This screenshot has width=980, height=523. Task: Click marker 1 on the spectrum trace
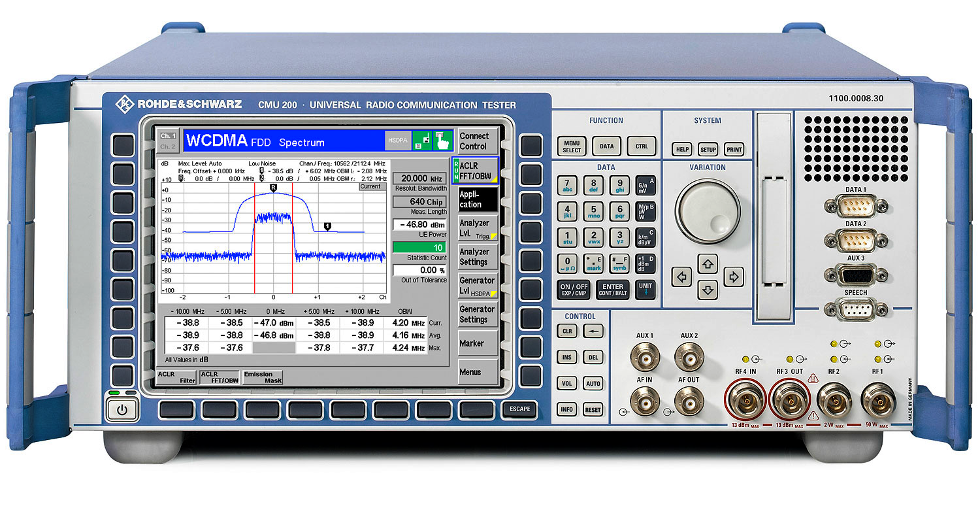[x=327, y=226]
